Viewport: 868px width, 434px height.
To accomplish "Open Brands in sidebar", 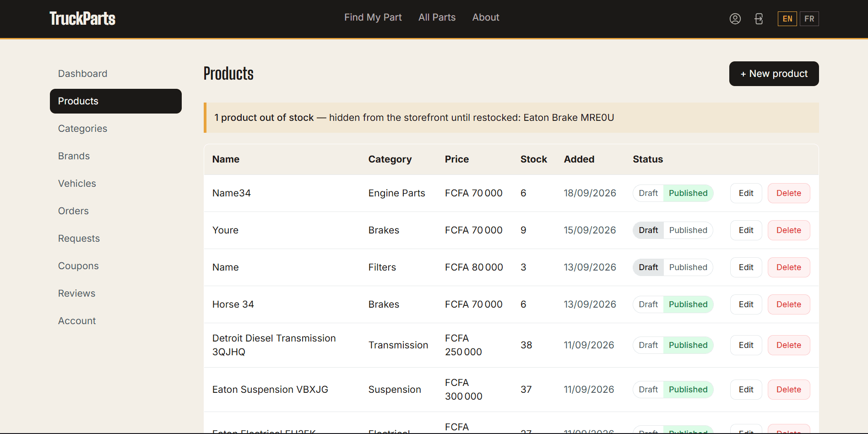I will [x=116, y=156].
